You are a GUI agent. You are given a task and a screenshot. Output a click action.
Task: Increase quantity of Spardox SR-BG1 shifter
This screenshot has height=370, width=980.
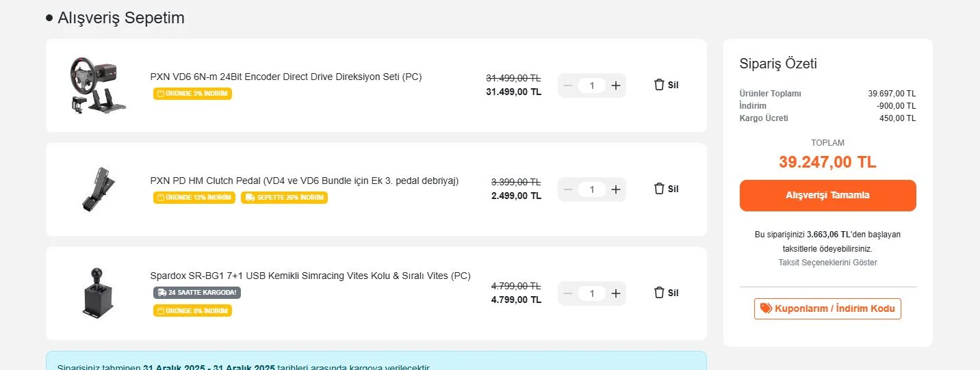click(x=616, y=293)
